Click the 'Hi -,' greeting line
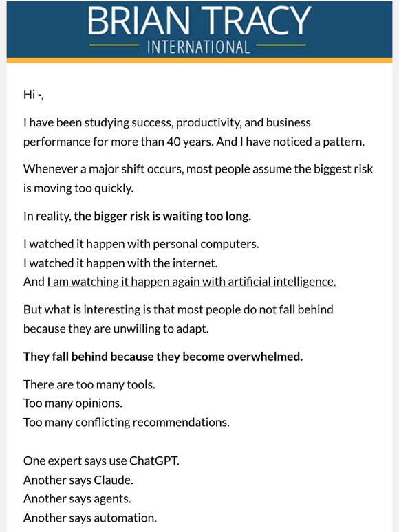 tap(33, 95)
